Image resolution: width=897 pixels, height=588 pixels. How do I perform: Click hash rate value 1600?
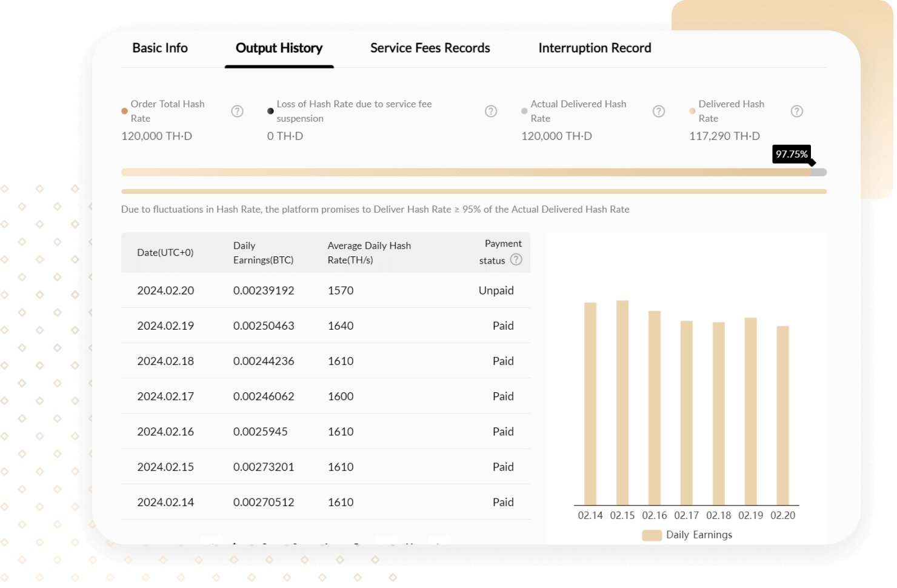click(341, 396)
